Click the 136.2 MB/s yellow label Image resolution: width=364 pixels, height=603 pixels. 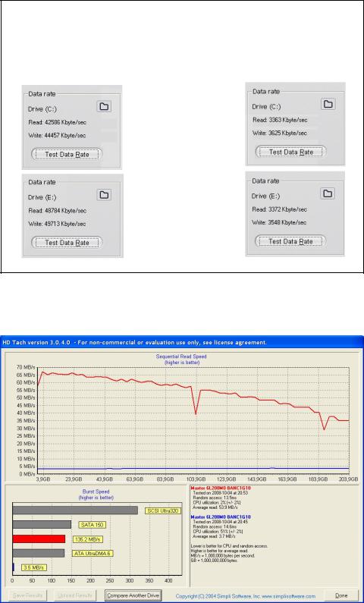pos(88,539)
